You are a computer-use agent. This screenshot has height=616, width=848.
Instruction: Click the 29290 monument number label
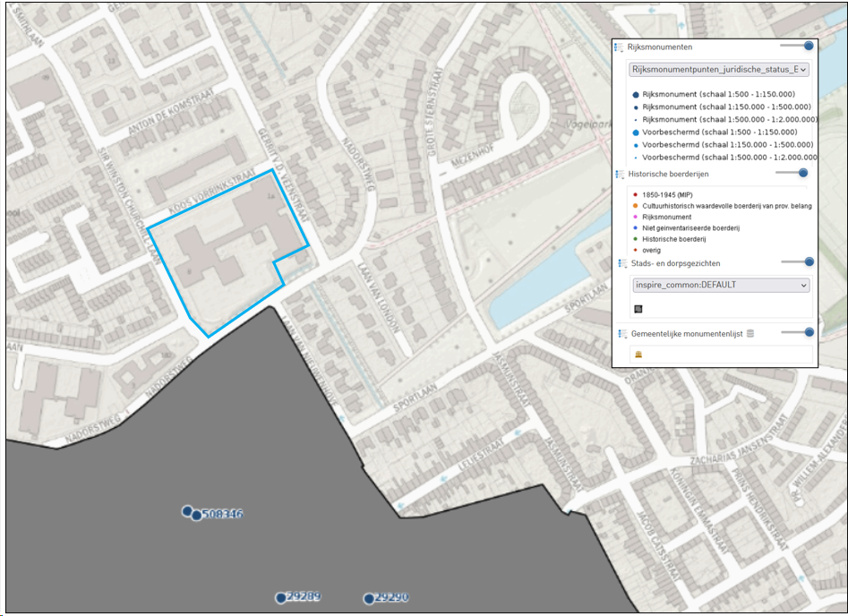click(x=391, y=597)
